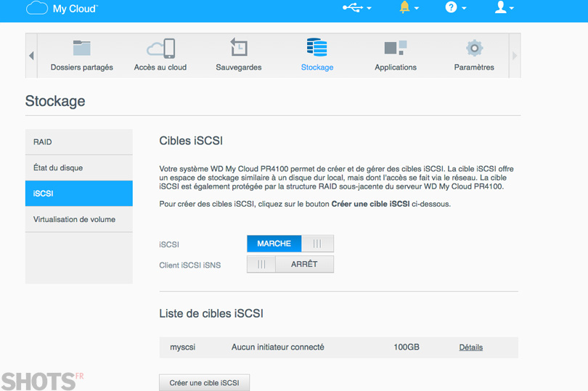Open the Dossiers partagés folder icon
Viewport: 588px width, 391px height.
click(82, 48)
